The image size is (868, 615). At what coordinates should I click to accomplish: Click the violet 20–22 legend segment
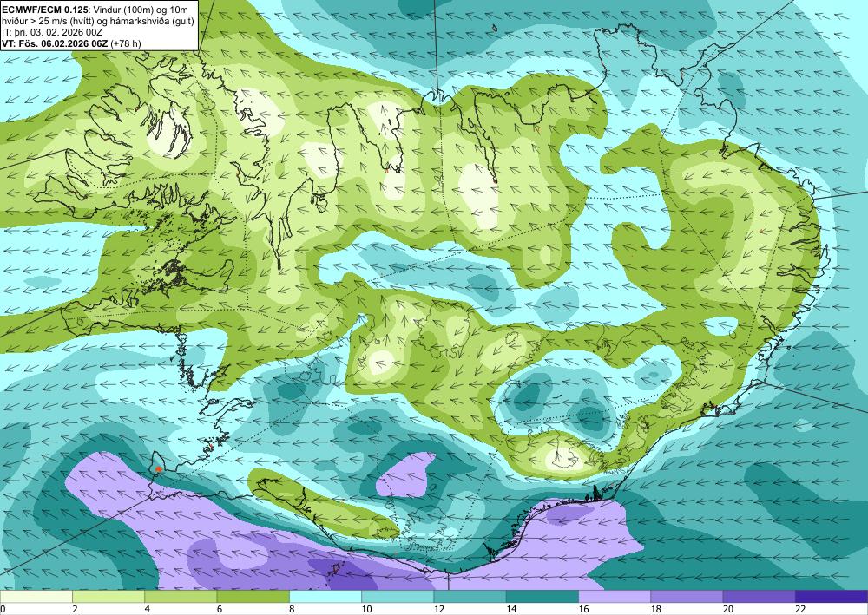(759, 597)
